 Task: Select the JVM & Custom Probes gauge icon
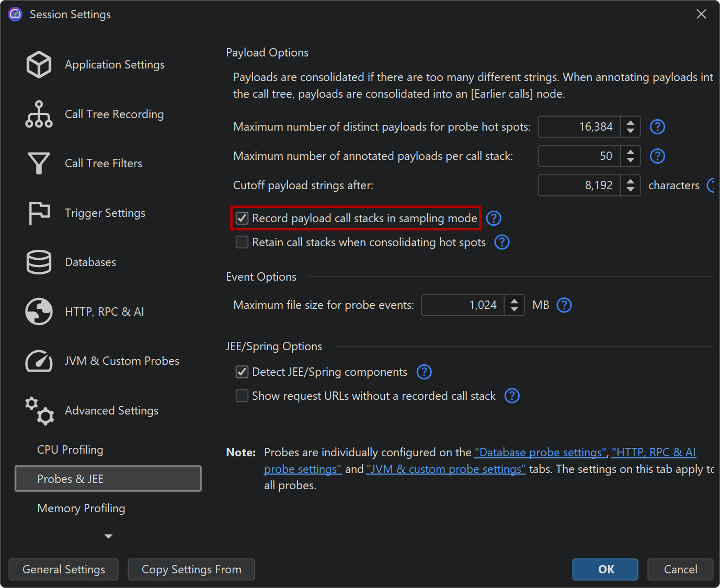[39, 361]
